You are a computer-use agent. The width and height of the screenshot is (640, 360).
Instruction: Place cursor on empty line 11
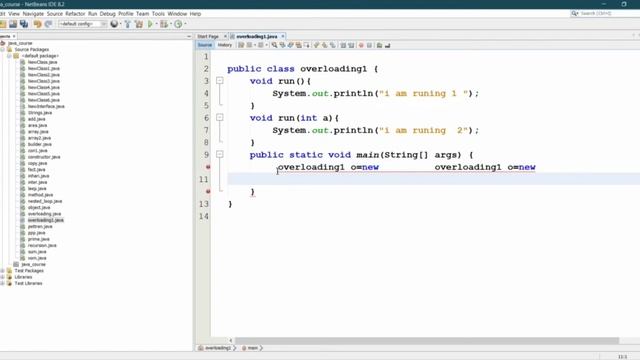click(x=433, y=179)
